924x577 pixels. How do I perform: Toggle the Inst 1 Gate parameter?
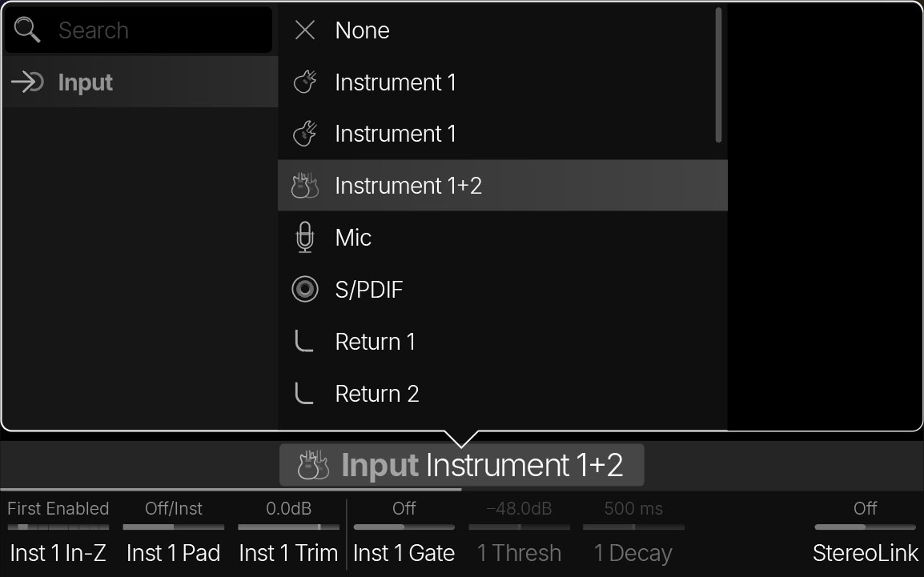pos(404,527)
